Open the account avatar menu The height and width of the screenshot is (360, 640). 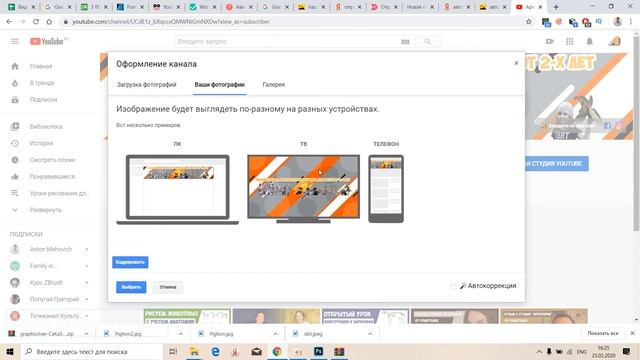click(615, 41)
